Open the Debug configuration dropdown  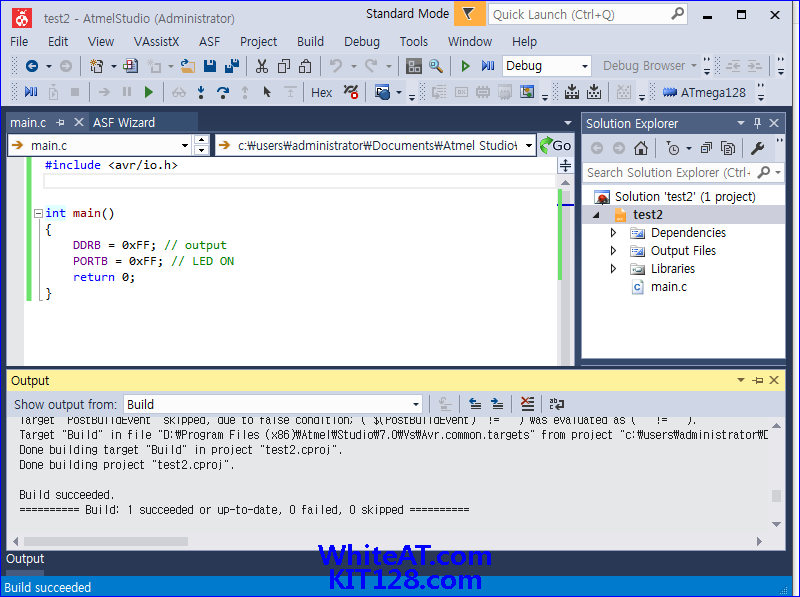pyautogui.click(x=585, y=66)
